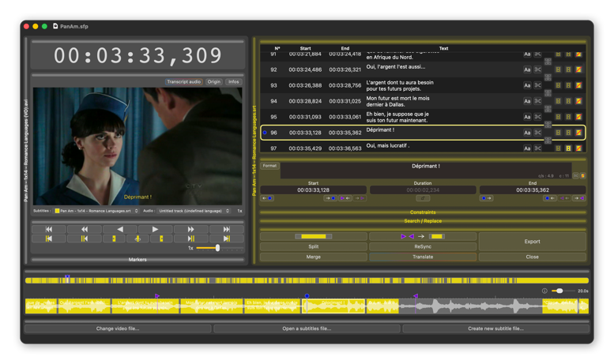The width and height of the screenshot is (614, 364).
Task: Click the full-file overview timeline bar
Action: pyautogui.click(x=307, y=280)
